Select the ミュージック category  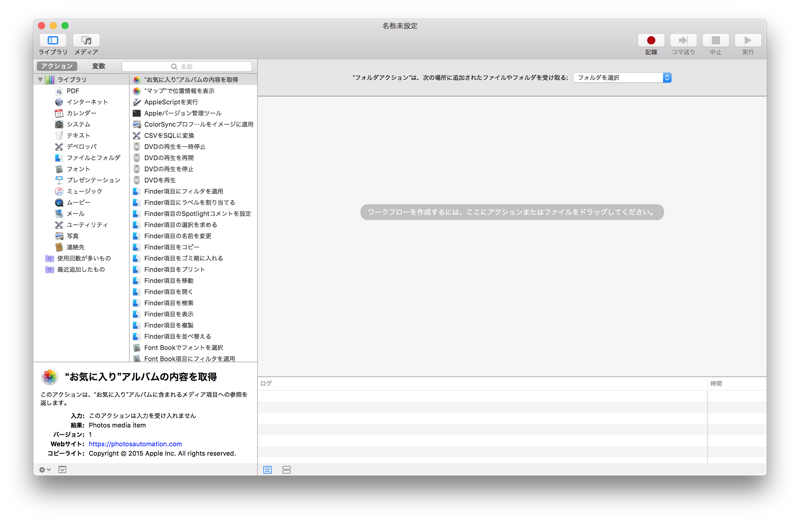(79, 191)
